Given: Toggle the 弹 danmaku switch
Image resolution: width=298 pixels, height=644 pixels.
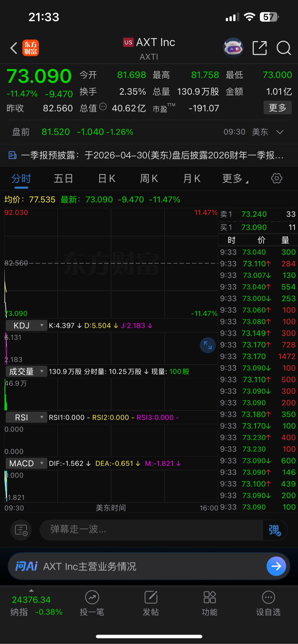Looking at the screenshot, I should pyautogui.click(x=275, y=530).
